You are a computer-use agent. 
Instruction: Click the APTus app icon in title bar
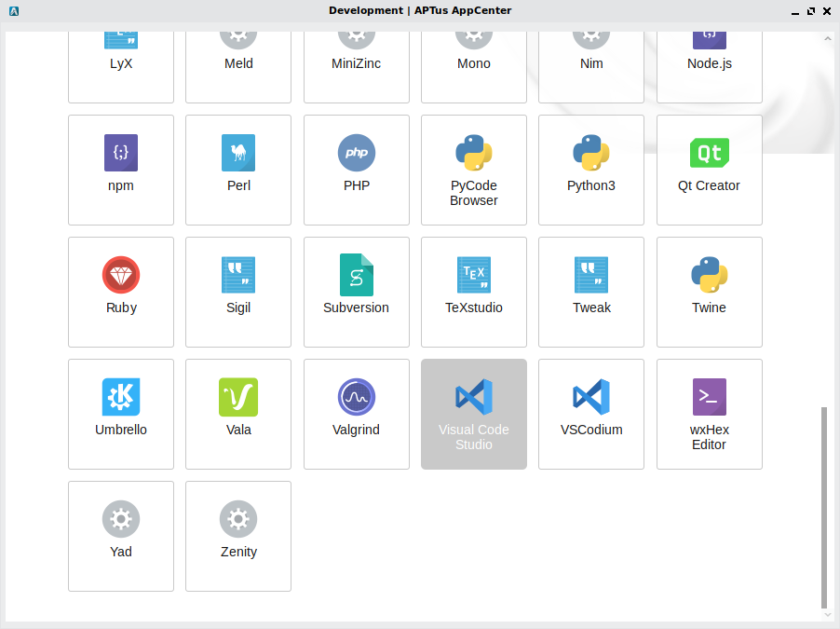point(14,11)
